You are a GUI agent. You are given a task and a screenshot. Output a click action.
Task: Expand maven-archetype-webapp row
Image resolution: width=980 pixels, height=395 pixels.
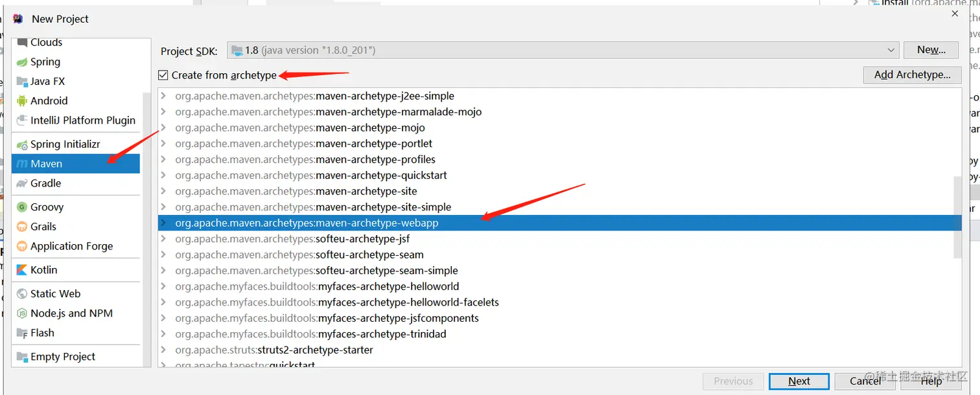point(163,223)
